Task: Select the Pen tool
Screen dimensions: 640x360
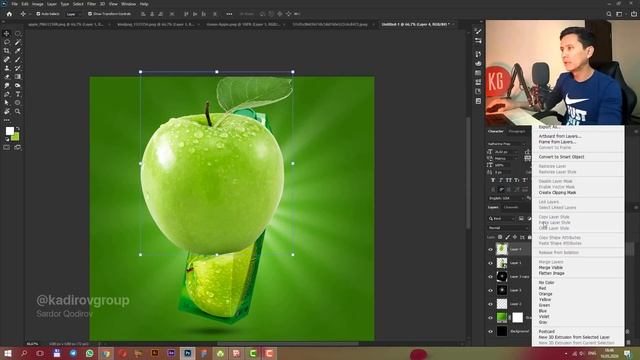Action: coord(7,94)
